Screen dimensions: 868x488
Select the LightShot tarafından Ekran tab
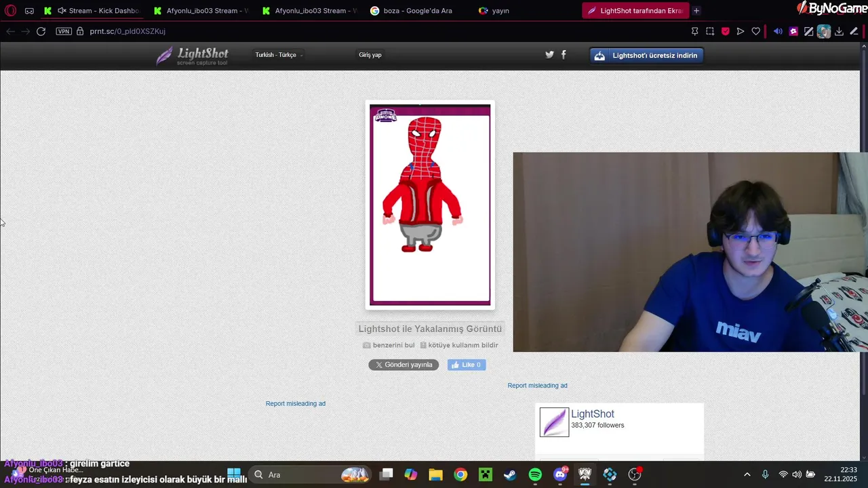click(635, 11)
